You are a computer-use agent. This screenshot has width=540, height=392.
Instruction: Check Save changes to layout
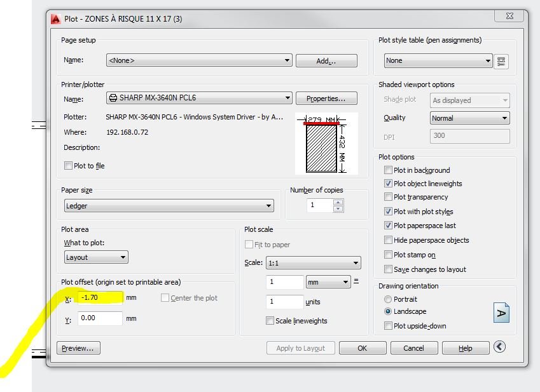388,269
